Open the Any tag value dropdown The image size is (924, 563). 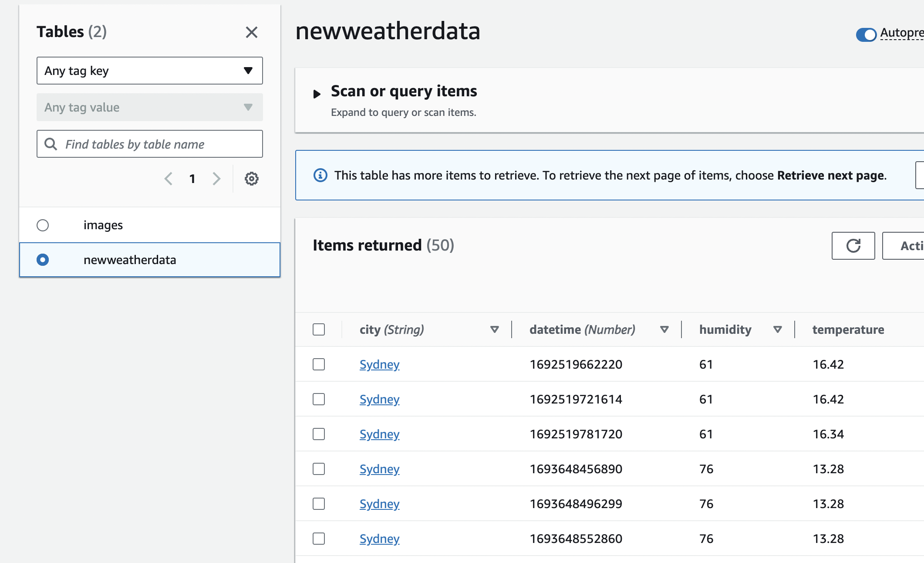click(149, 107)
